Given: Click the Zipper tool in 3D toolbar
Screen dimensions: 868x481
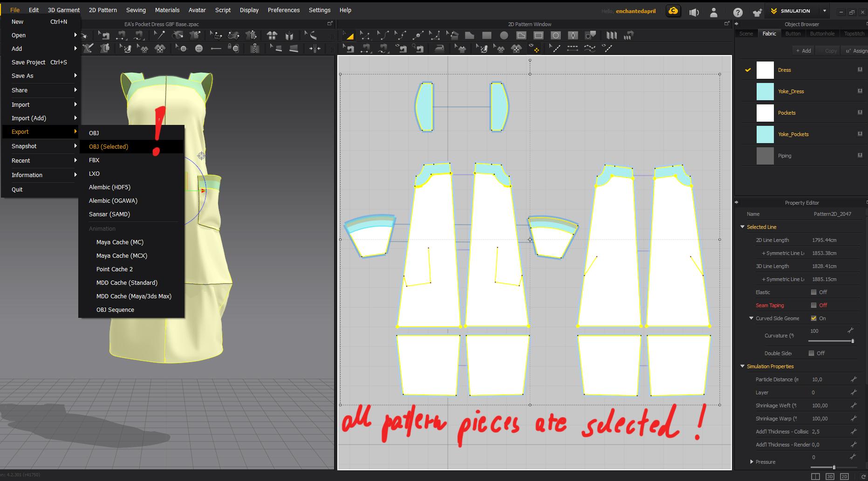Looking at the screenshot, I should pyautogui.click(x=254, y=48).
